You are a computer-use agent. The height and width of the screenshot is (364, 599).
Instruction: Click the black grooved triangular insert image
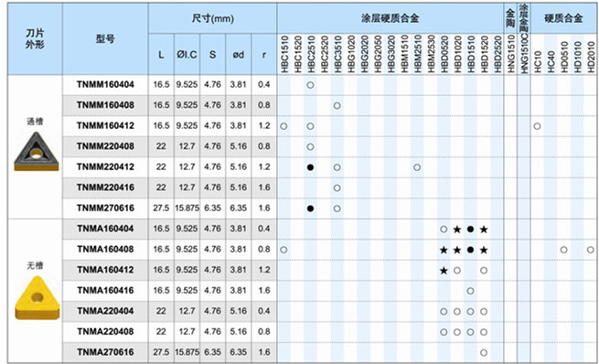[37, 152]
